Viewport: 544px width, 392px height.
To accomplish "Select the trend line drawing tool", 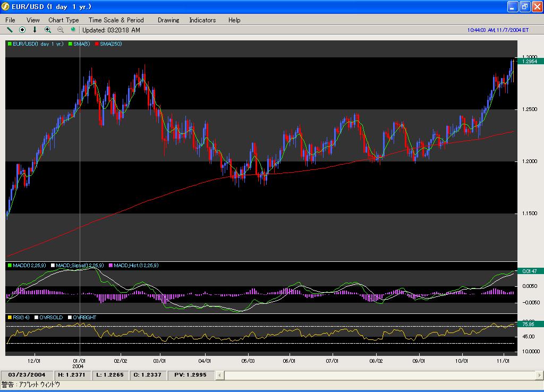I will pos(10,30).
